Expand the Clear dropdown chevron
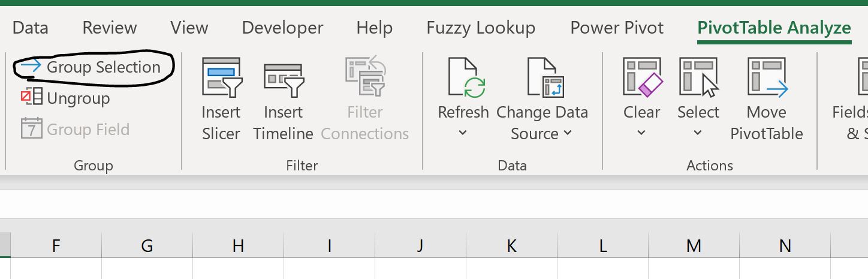 click(641, 133)
